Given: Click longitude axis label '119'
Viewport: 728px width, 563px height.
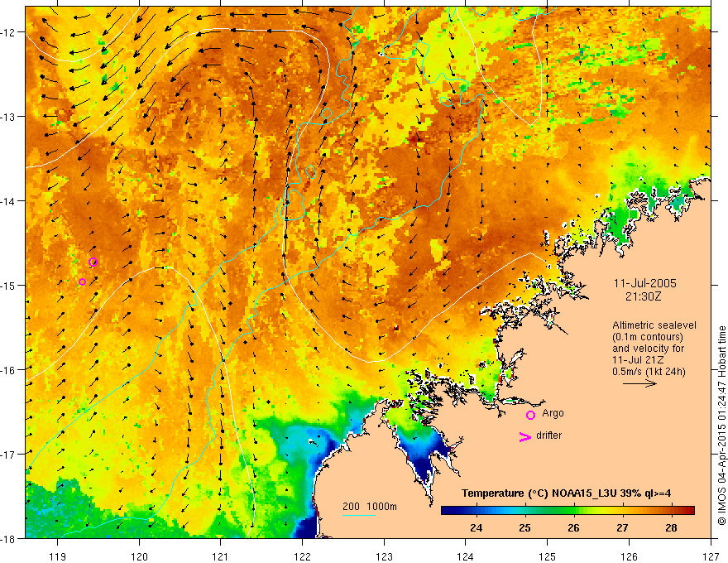Looking at the screenshot, I should click(58, 556).
